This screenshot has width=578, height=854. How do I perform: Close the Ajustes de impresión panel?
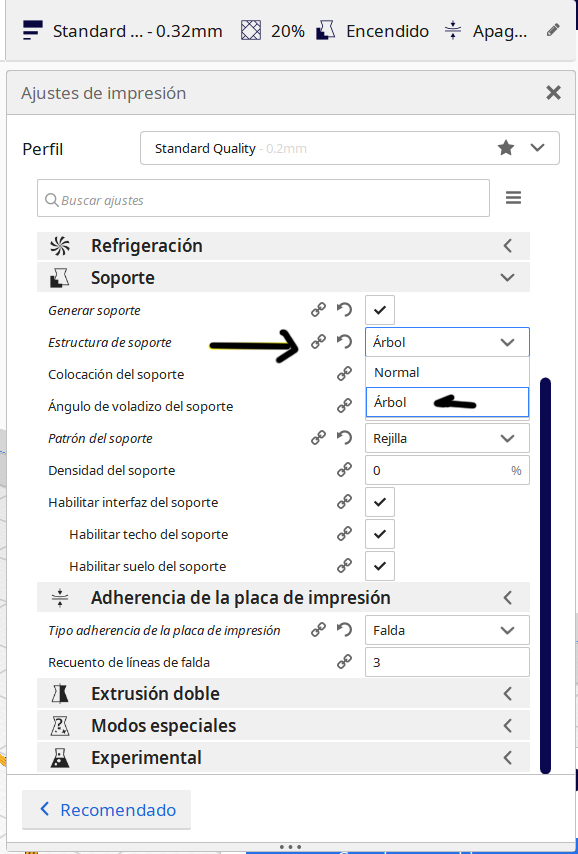click(x=553, y=93)
